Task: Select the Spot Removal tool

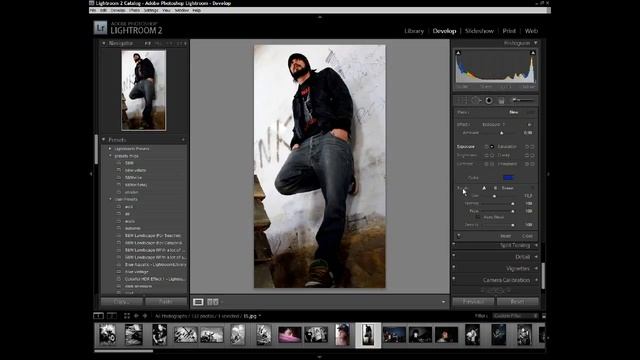Action: pyautogui.click(x=476, y=100)
